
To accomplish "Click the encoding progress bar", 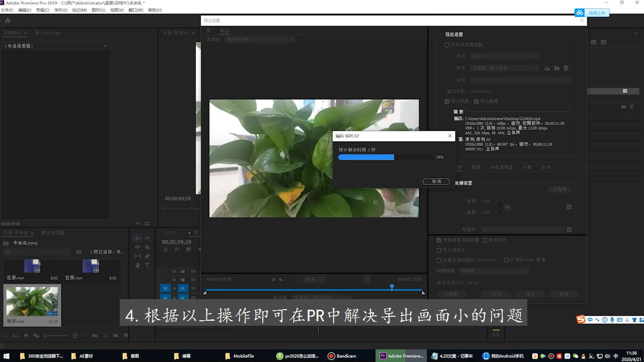I will (x=385, y=157).
